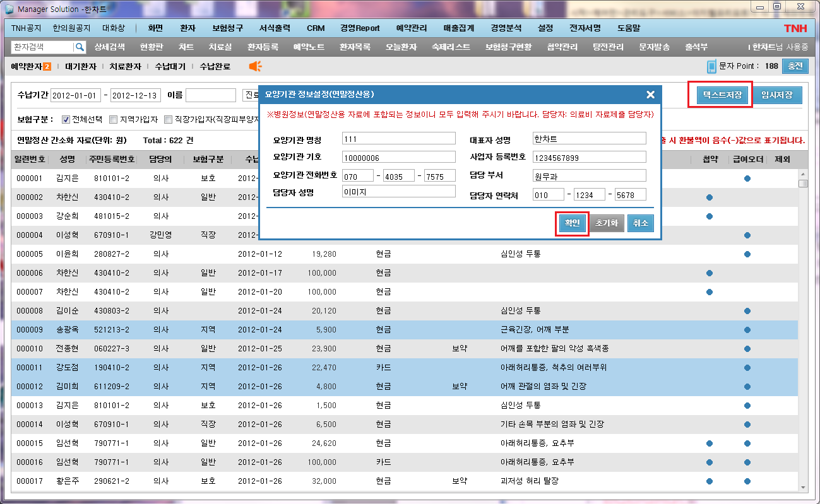Screen dimensions: 820x504
Task: Click the blue 첩약 dot in row 000002
Action: click(710, 197)
